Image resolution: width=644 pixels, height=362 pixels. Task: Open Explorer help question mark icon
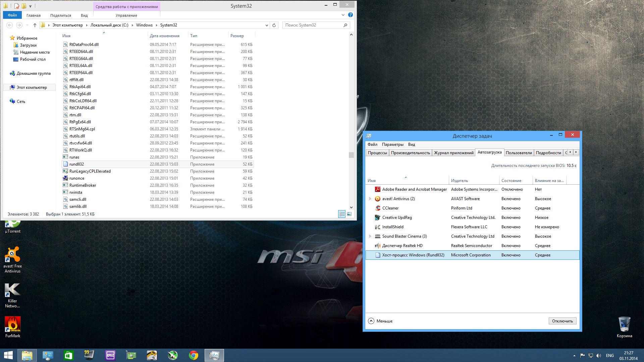[350, 15]
